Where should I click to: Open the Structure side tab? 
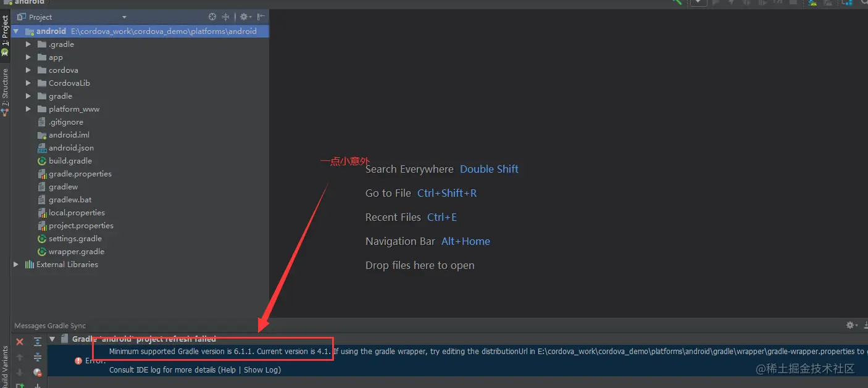(x=5, y=92)
